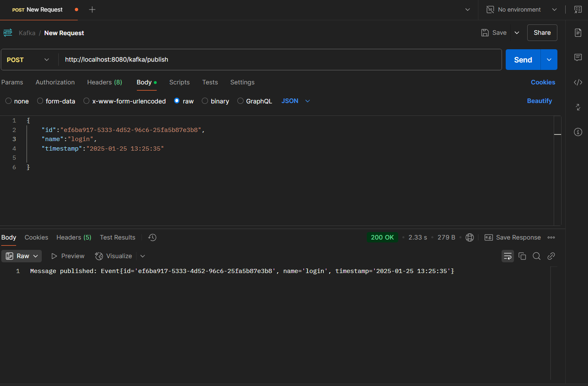
Task: Open the response history clock icon
Action: (153, 237)
